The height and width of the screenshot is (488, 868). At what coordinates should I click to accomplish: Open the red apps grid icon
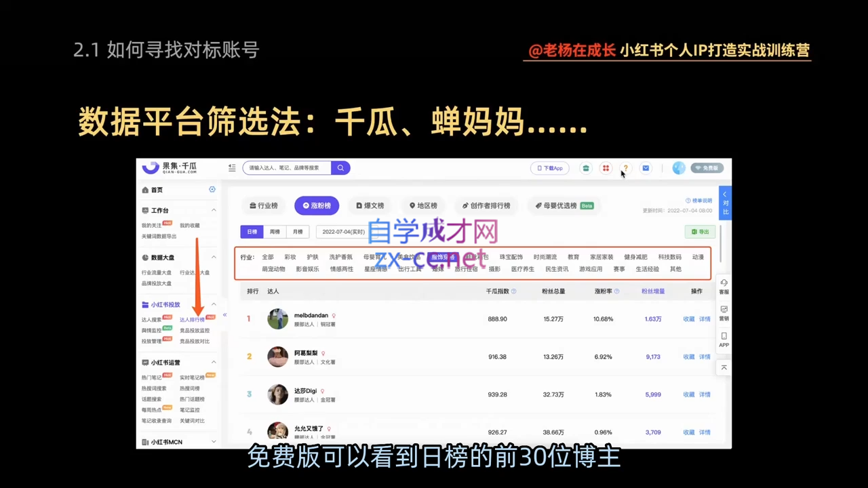(x=606, y=168)
